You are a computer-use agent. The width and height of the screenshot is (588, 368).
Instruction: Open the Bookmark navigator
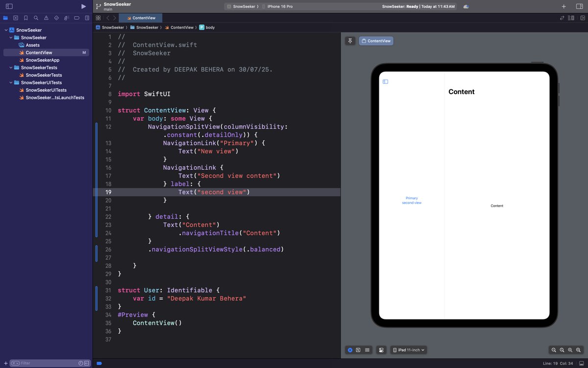click(25, 18)
